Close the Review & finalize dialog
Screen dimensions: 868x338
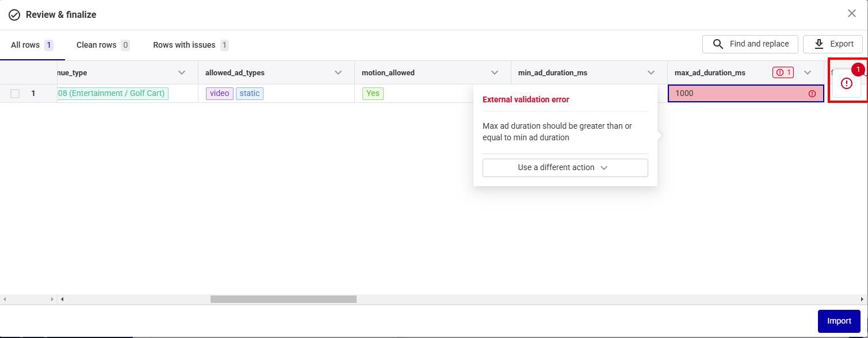pos(852,13)
